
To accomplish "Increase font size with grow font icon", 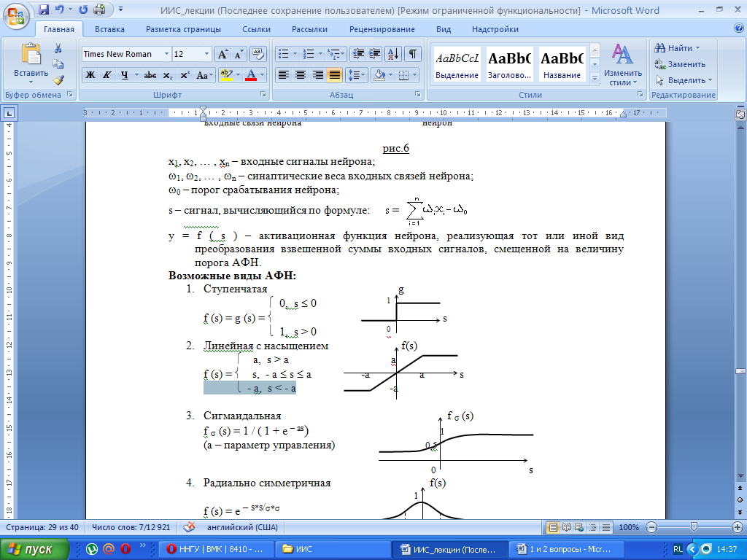I will [222, 54].
